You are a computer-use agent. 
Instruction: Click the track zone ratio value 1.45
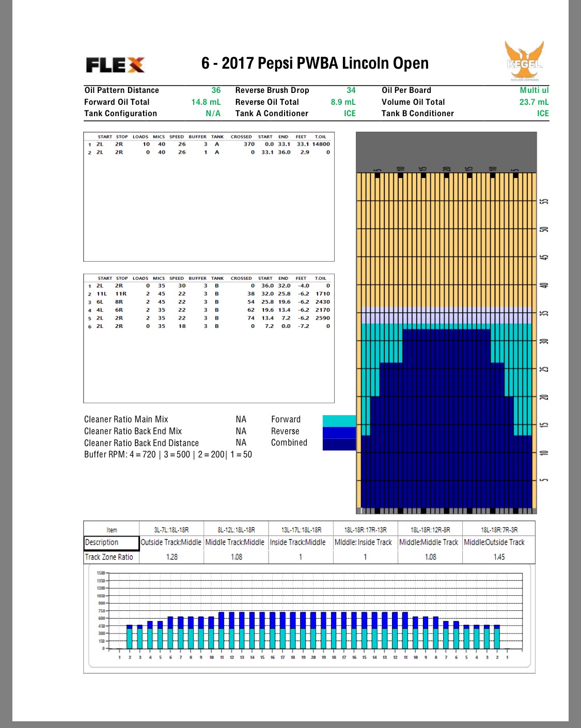click(x=499, y=557)
